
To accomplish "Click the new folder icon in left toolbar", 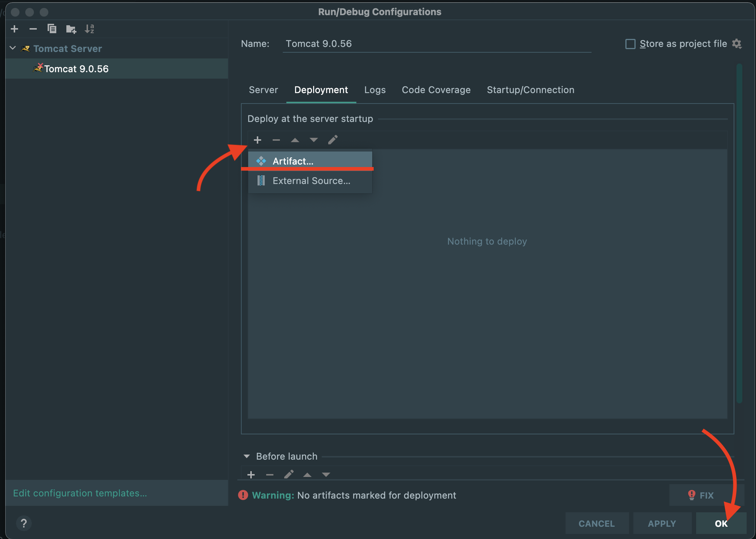I will click(x=71, y=29).
